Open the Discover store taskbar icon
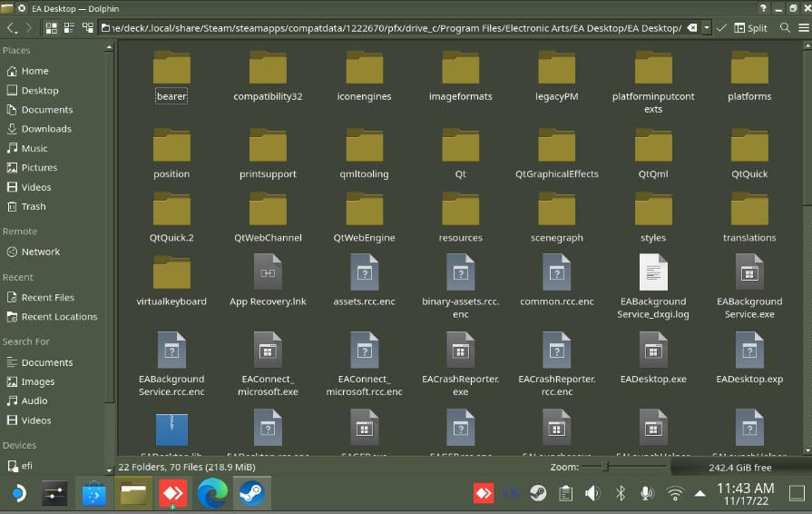The height and width of the screenshot is (514, 812). (x=94, y=494)
